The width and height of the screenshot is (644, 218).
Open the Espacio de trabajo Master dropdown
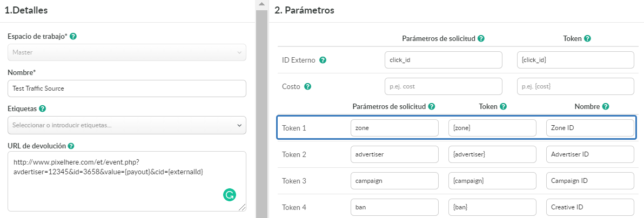pos(127,52)
